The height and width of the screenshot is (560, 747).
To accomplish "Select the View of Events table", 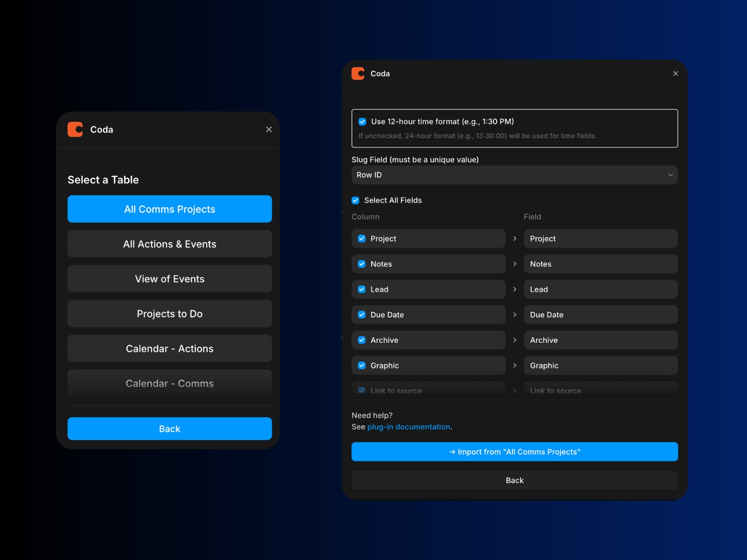I will [x=169, y=279].
